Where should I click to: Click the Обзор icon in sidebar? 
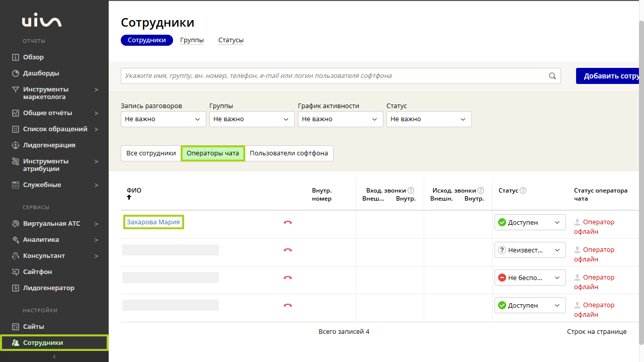coord(16,57)
